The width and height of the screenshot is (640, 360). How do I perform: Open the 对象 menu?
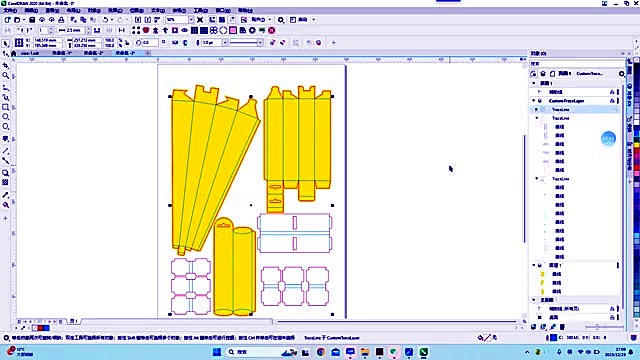tap(94, 10)
